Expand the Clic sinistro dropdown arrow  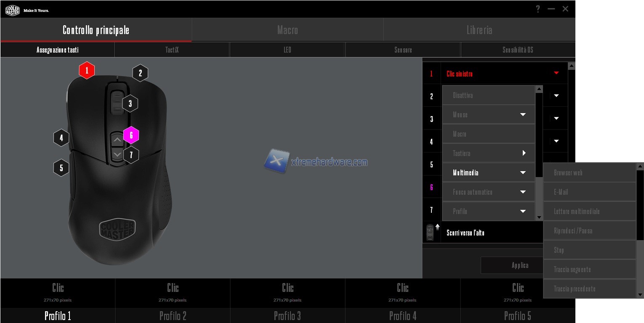[556, 73]
